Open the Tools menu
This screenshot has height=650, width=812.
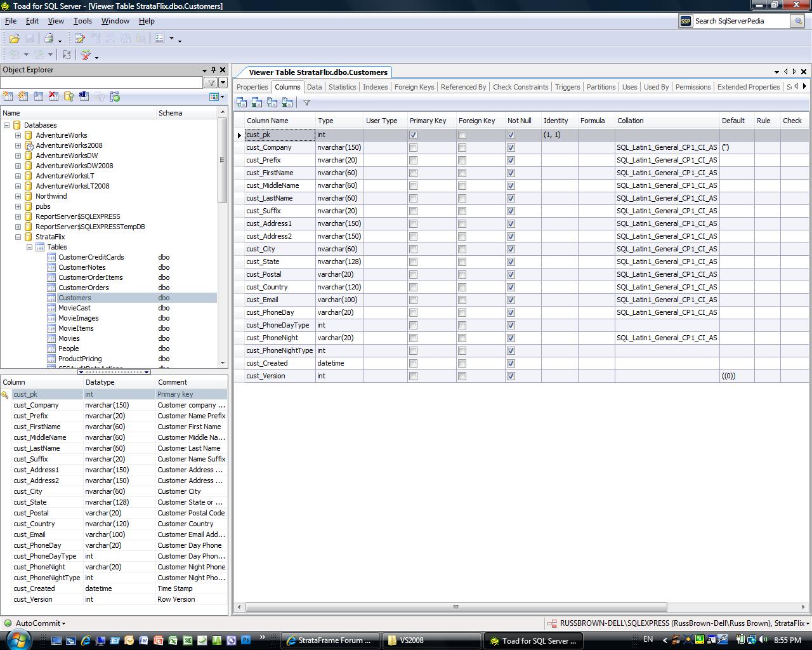[82, 21]
